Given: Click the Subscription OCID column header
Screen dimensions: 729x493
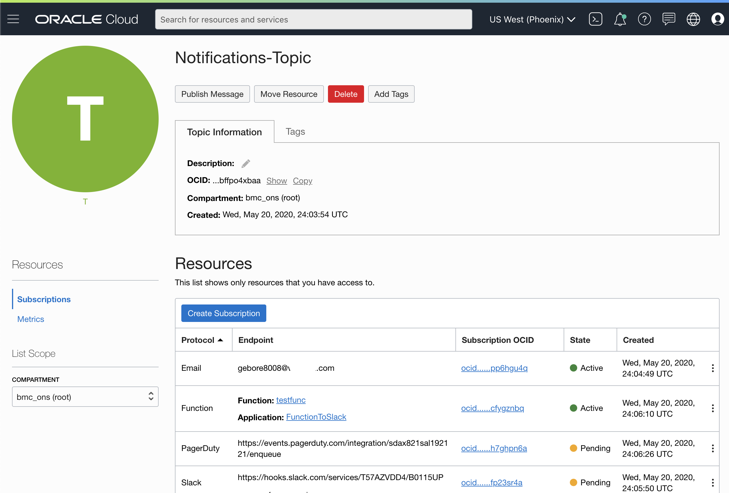Looking at the screenshot, I should click(497, 340).
